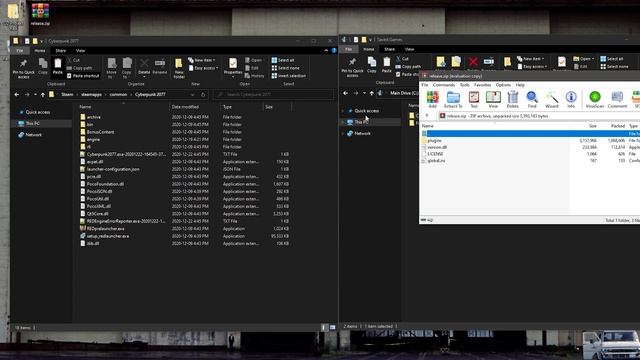Click Copy to in Cyberpunk 2077 ribbon

[127, 68]
